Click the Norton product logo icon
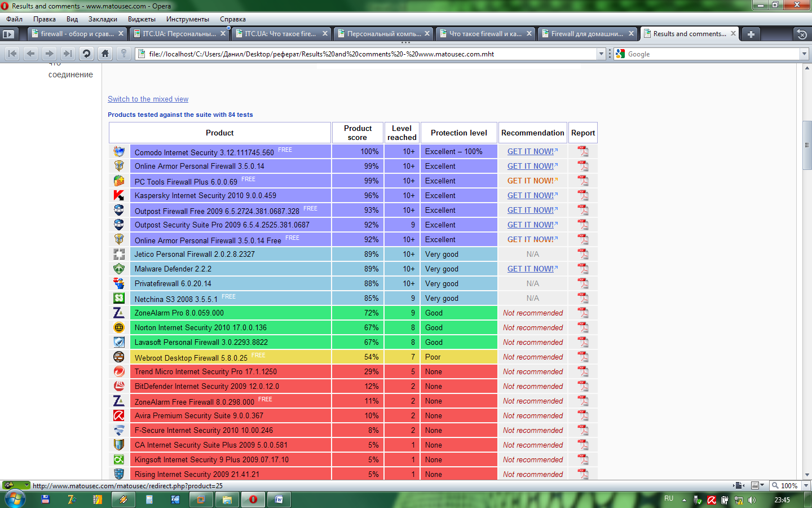812x508 pixels. [119, 327]
